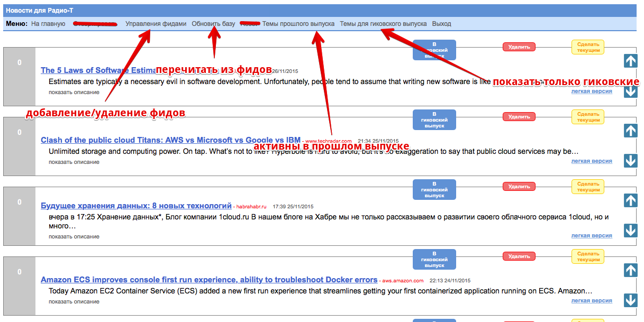644x322 pixels.
Task: Click Выход to log out
Action: coord(441,24)
